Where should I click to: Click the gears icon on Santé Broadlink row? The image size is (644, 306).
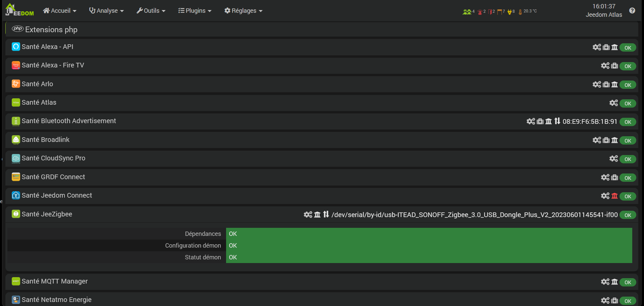pyautogui.click(x=597, y=140)
